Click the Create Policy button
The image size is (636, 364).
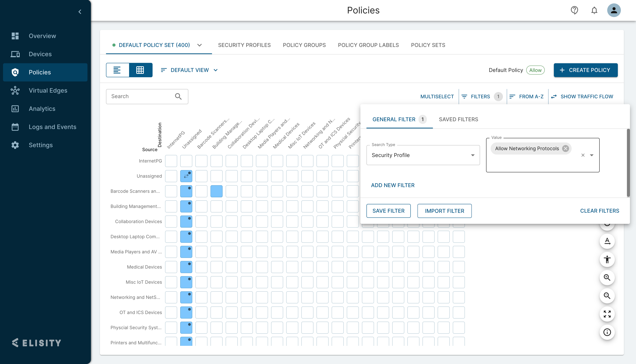pyautogui.click(x=585, y=70)
